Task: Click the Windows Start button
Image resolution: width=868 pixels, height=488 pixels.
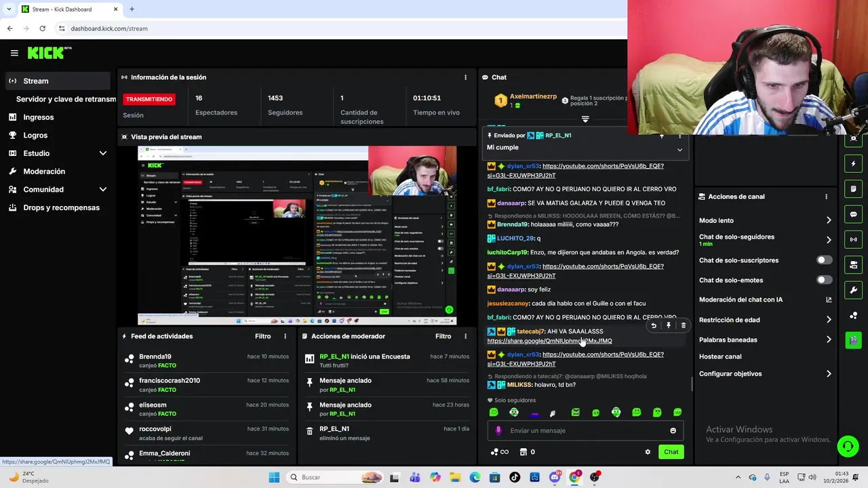Action: (x=274, y=477)
